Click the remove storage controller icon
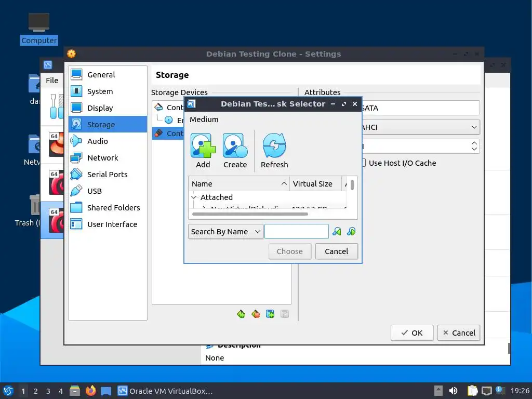 [x=256, y=314]
